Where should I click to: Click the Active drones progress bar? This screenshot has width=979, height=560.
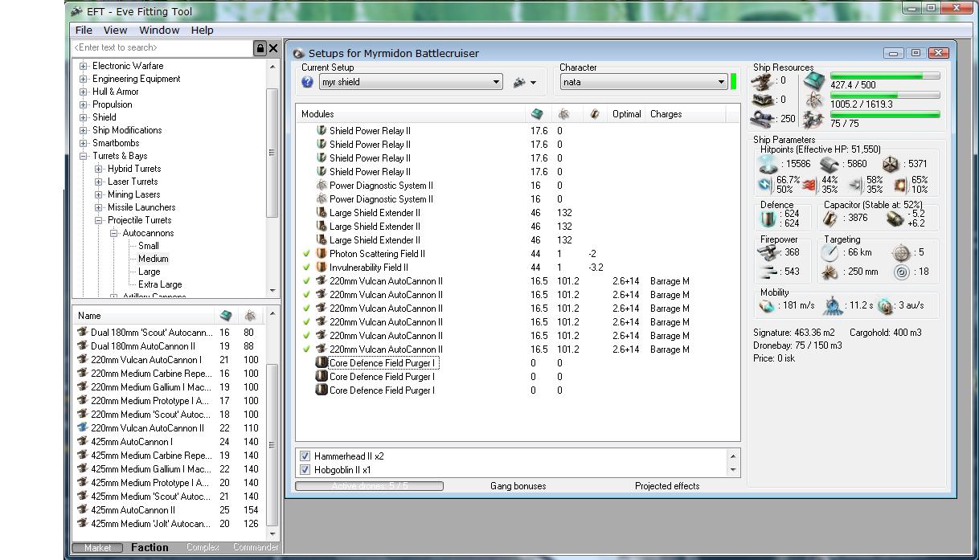pyautogui.click(x=369, y=486)
